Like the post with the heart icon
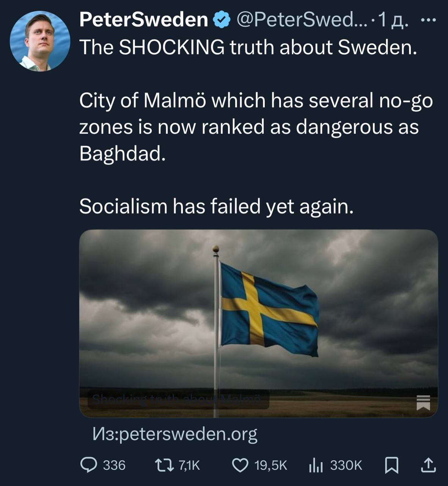This screenshot has height=486, width=448. [x=240, y=465]
